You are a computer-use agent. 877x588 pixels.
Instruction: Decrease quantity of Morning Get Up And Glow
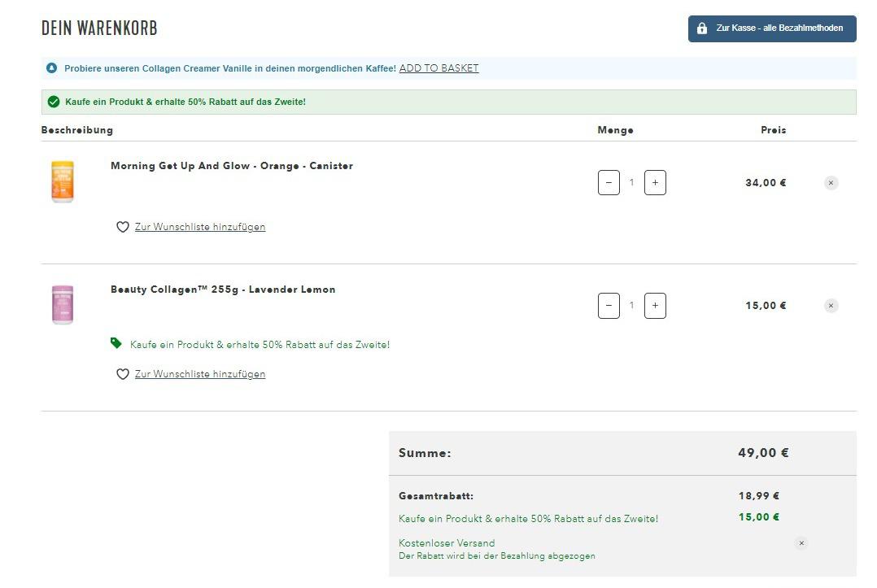pos(609,183)
